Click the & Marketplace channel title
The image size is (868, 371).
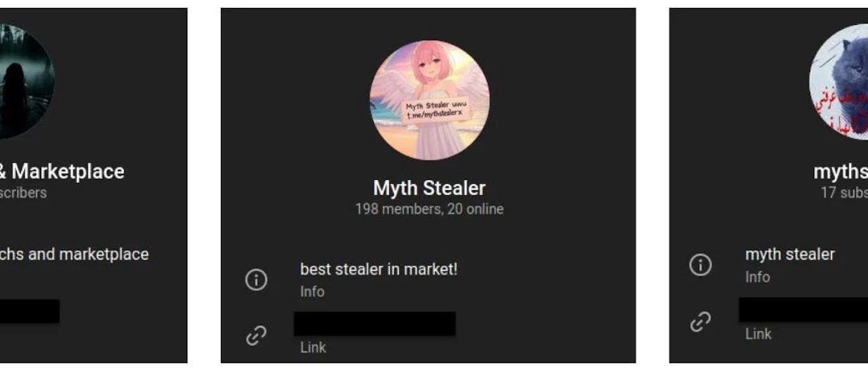tap(60, 171)
